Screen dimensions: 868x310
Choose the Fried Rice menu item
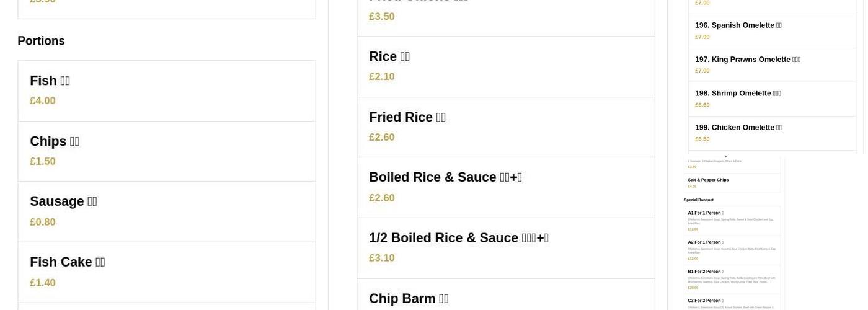click(505, 127)
